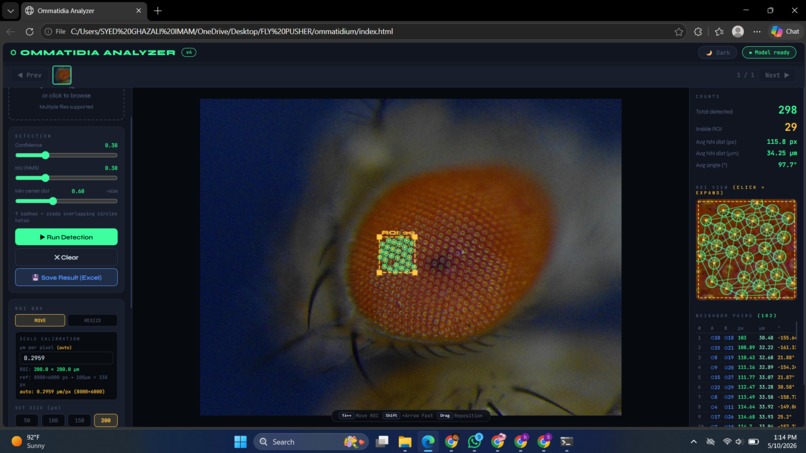Select the fly eye image thumbnail
This screenshot has width=806, height=453.
[x=62, y=75]
